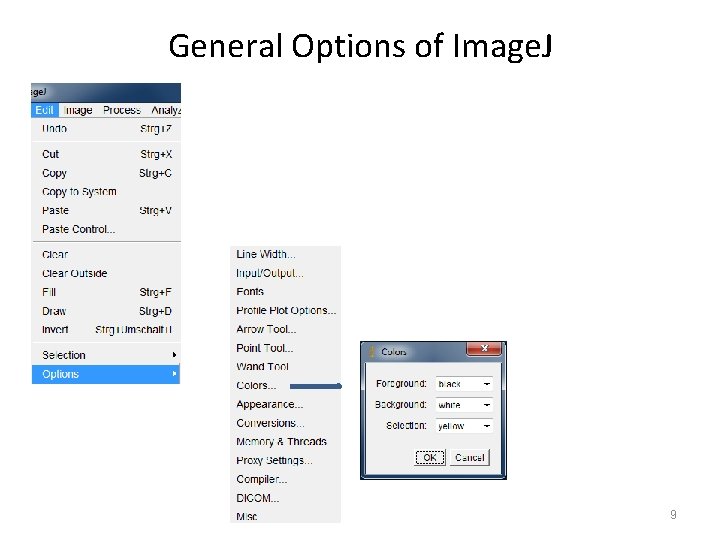Open Colors... submenu entry

285,385
